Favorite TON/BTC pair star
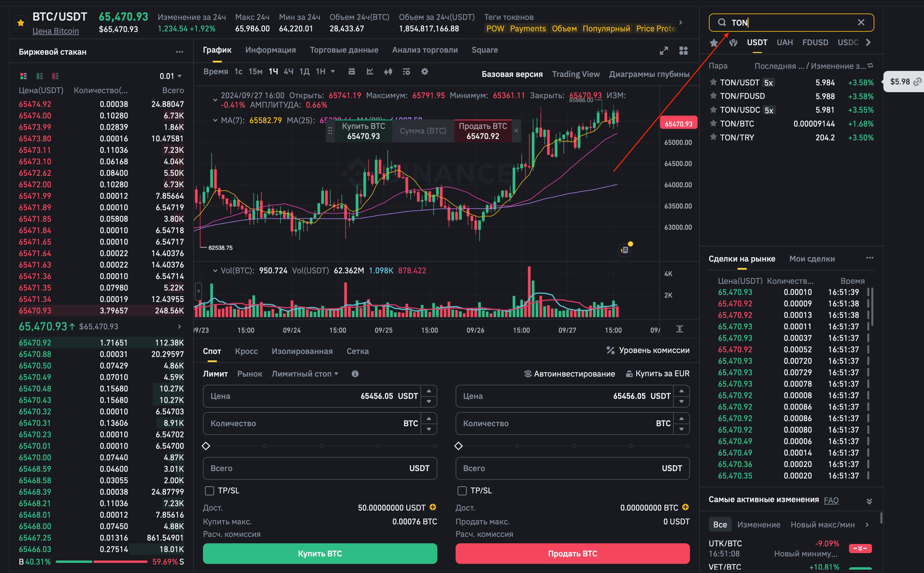The width and height of the screenshot is (924, 573). coord(713,123)
